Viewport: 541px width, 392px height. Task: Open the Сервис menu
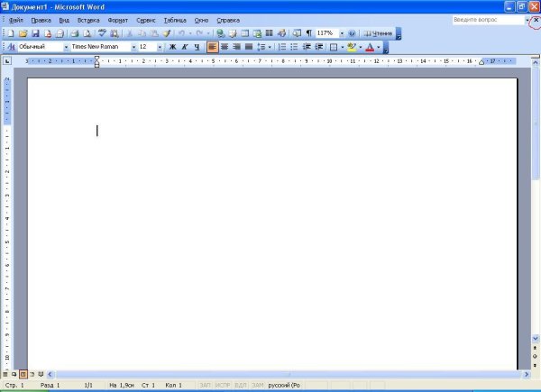coord(146,21)
